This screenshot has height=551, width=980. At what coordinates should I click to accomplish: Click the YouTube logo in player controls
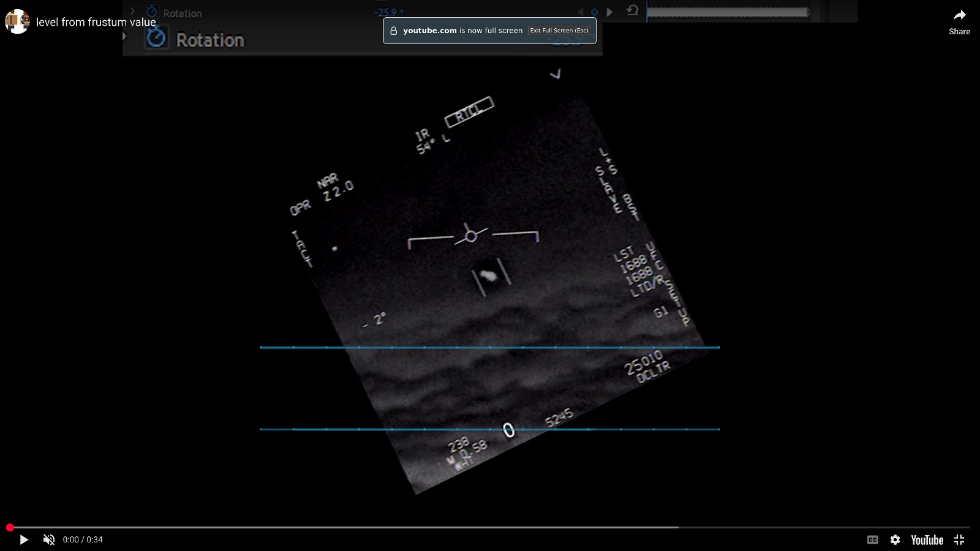pyautogui.click(x=927, y=540)
